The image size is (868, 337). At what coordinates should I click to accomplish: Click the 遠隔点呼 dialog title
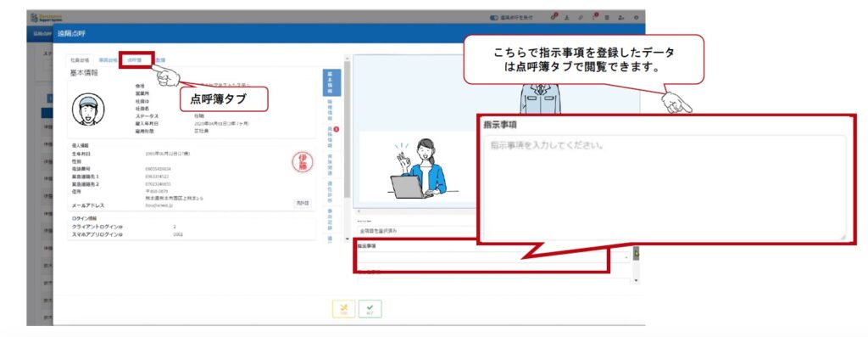[x=71, y=34]
